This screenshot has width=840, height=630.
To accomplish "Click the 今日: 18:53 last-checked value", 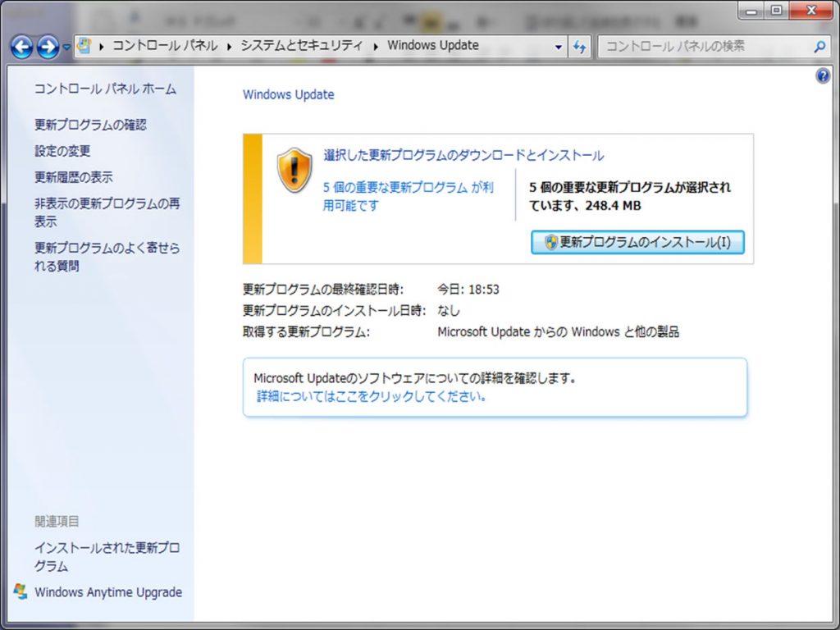I will [468, 290].
